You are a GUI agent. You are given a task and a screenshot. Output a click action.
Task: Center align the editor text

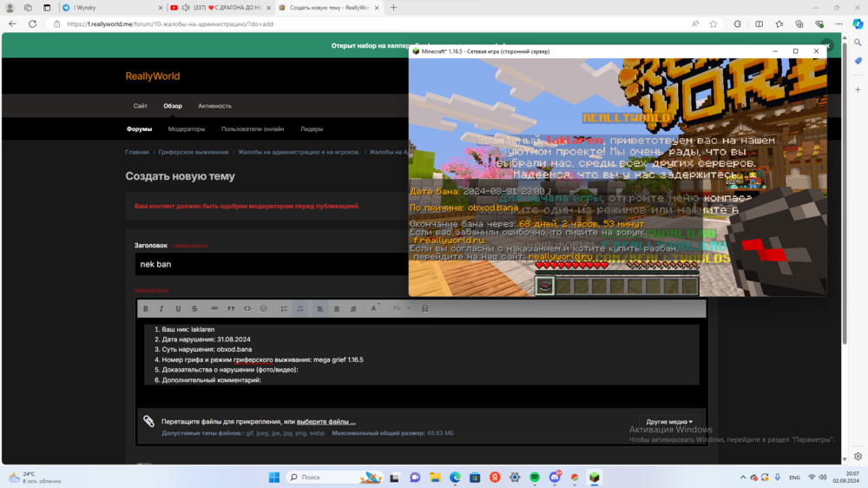(x=337, y=308)
